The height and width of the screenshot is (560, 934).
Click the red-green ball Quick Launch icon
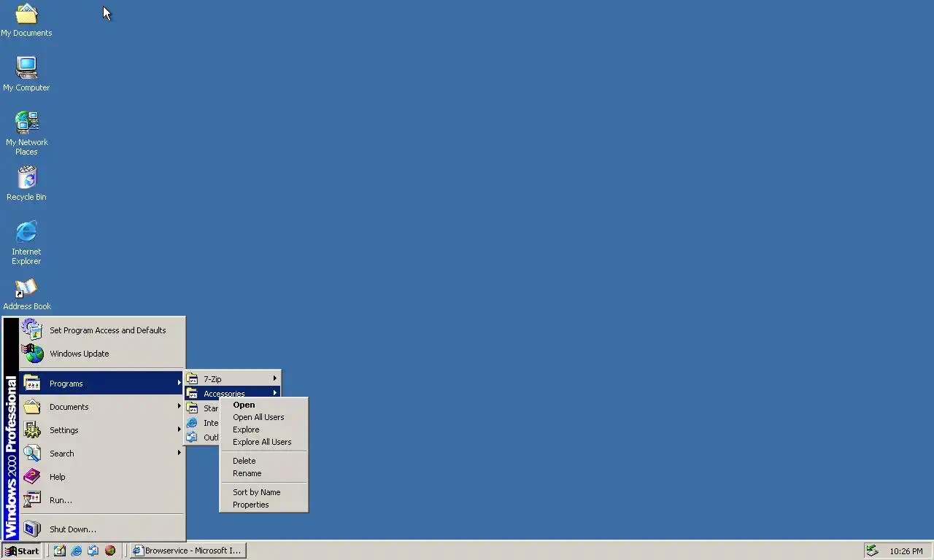pyautogui.click(x=109, y=551)
